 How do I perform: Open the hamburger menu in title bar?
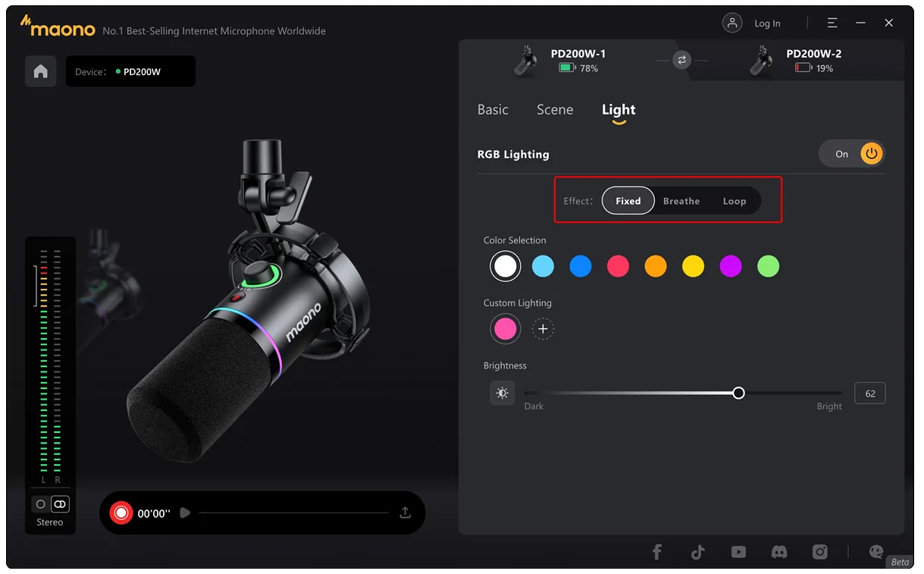(832, 24)
